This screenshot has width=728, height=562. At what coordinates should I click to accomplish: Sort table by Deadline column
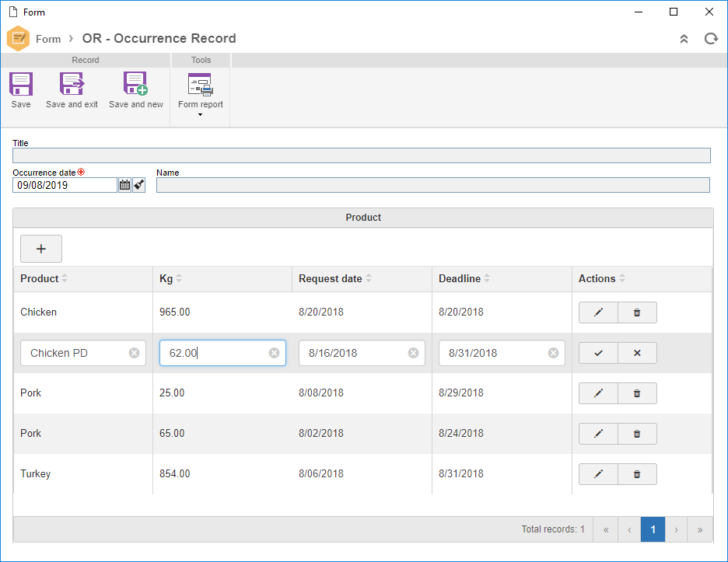tap(487, 278)
